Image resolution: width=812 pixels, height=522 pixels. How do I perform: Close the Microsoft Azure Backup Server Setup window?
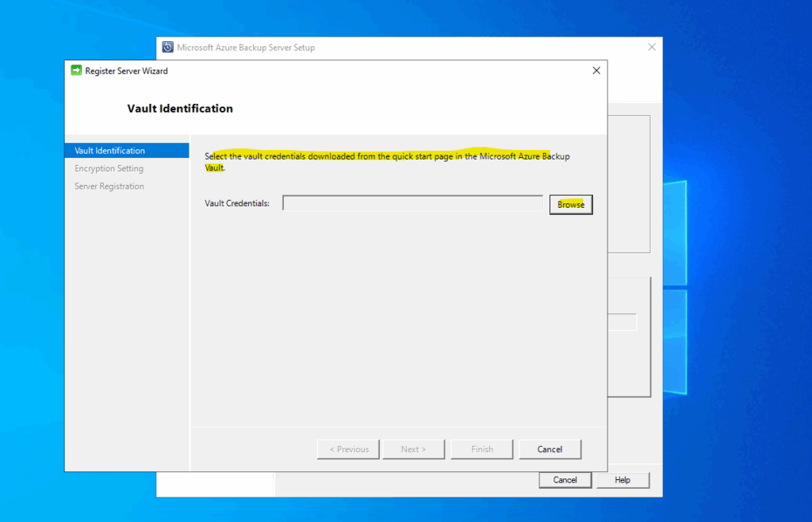[652, 47]
